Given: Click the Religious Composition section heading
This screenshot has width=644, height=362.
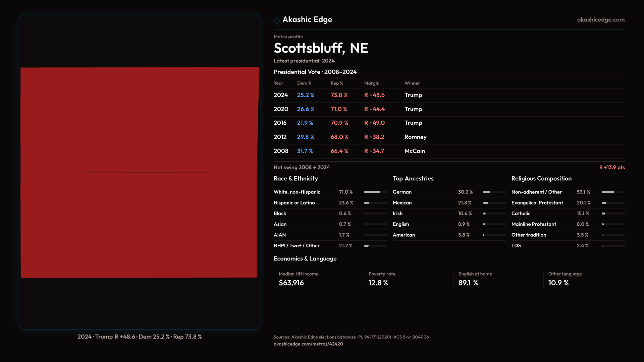Looking at the screenshot, I should click(x=541, y=179).
